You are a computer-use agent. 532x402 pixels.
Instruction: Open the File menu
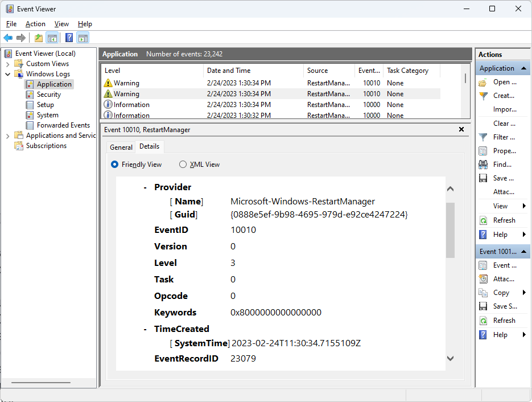pyautogui.click(x=11, y=24)
